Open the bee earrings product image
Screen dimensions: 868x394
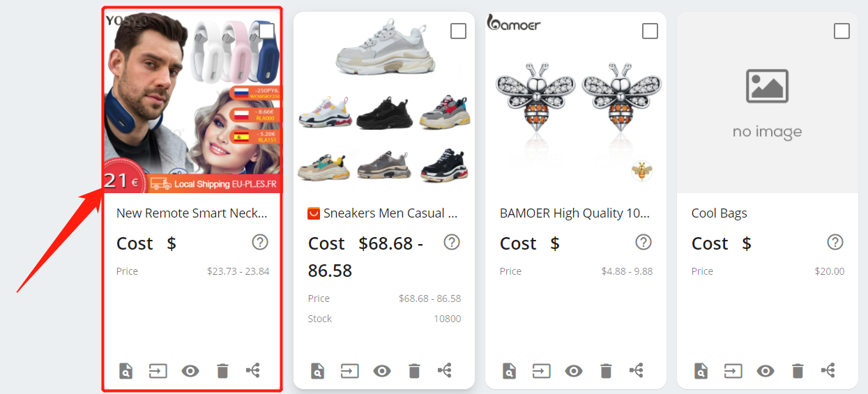pos(576,103)
